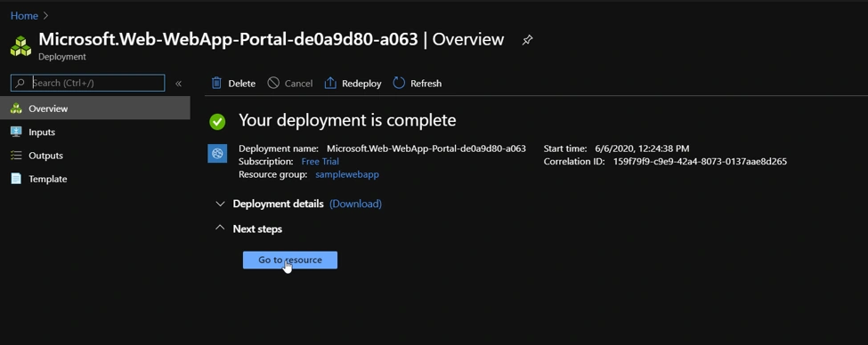Viewport: 868px width, 345px height.
Task: Focus the Search (Ctrl+/) field
Action: pos(88,83)
